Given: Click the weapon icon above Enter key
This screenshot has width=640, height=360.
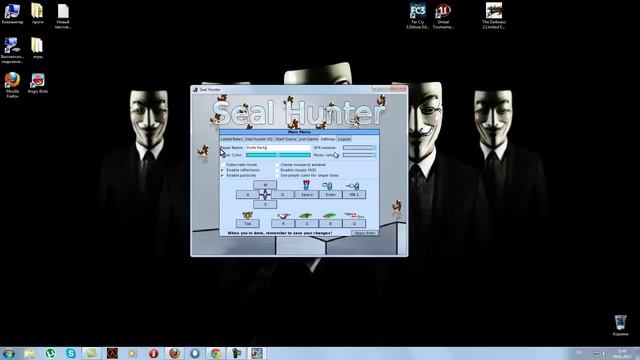Looking at the screenshot, I should pyautogui.click(x=327, y=186).
